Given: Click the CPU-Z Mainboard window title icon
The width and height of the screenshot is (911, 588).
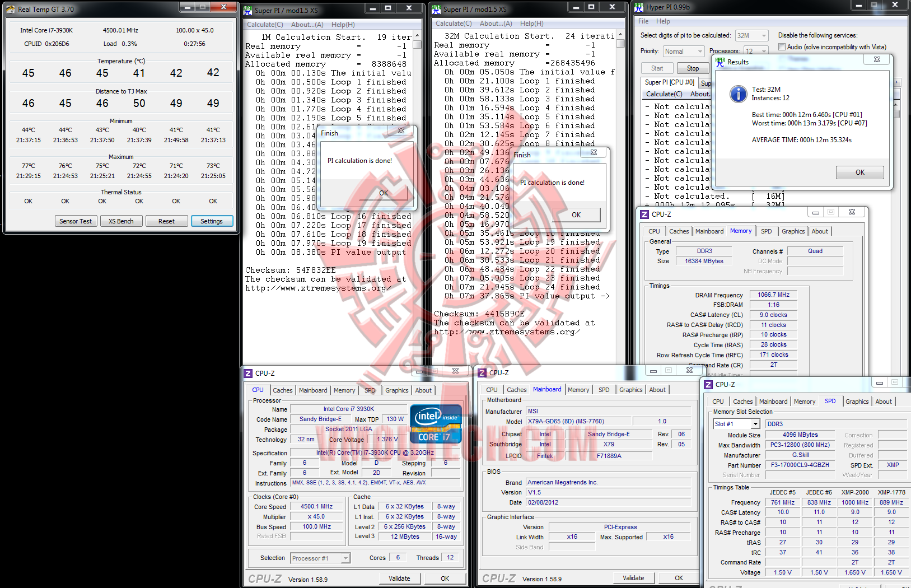Looking at the screenshot, I should [x=482, y=373].
